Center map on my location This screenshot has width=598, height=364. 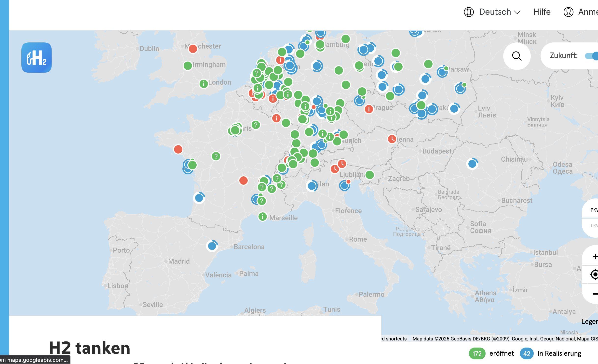595,274
